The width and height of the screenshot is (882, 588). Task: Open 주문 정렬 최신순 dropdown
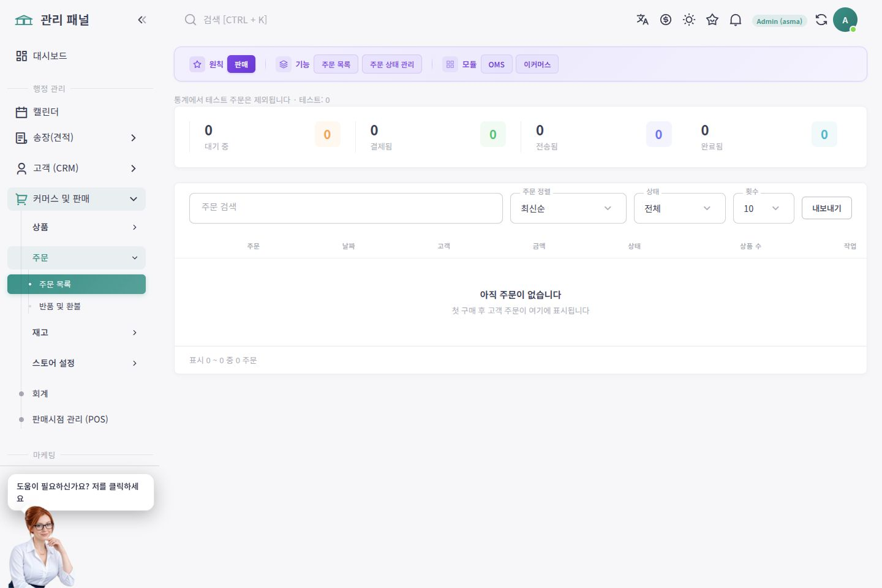568,208
